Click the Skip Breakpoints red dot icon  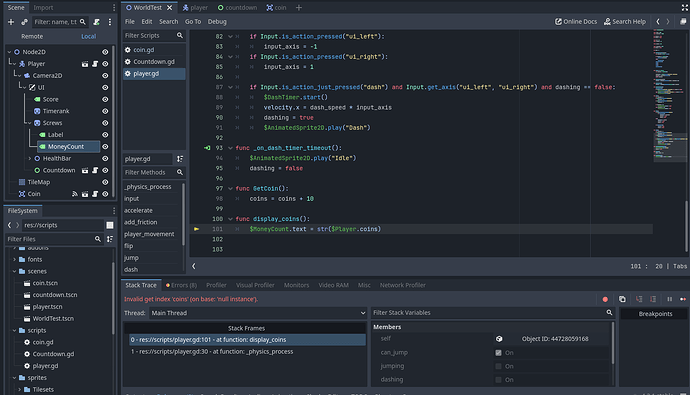[x=605, y=299]
